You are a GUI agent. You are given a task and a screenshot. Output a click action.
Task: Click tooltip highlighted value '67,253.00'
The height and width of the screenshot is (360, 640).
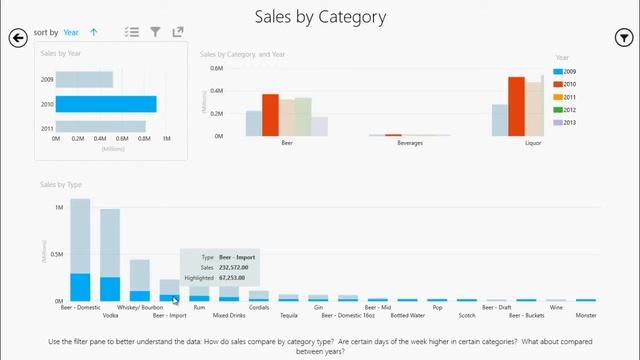(x=232, y=278)
